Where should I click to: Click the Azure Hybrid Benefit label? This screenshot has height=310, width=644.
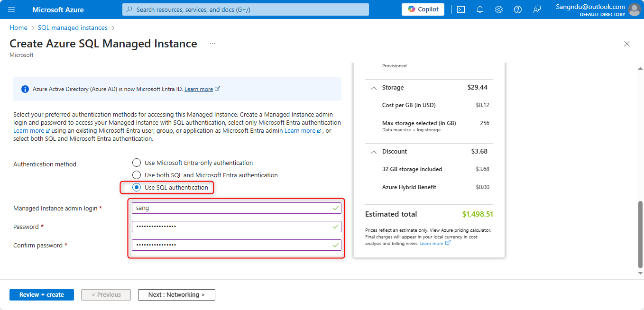409,187
